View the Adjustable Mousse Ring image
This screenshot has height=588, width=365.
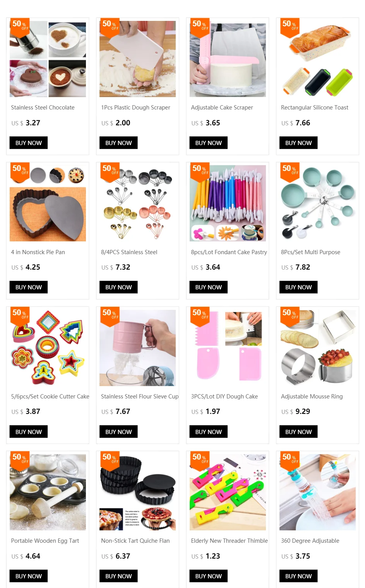click(x=317, y=347)
